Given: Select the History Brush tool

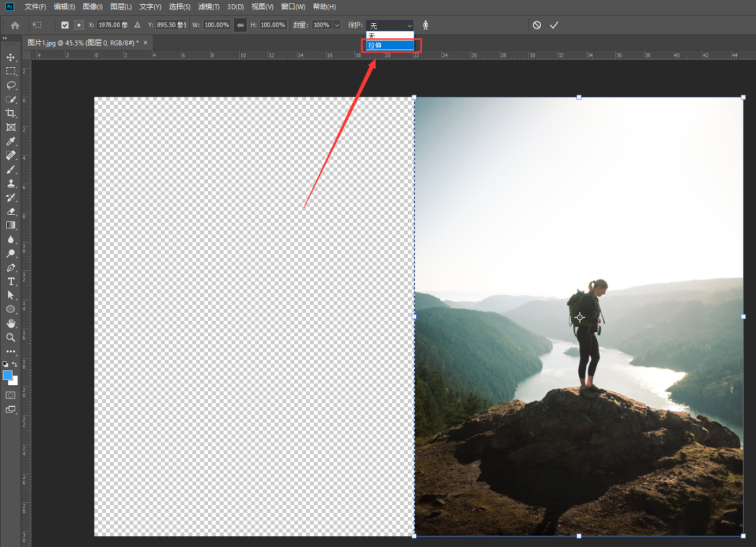Looking at the screenshot, I should pyautogui.click(x=10, y=198).
